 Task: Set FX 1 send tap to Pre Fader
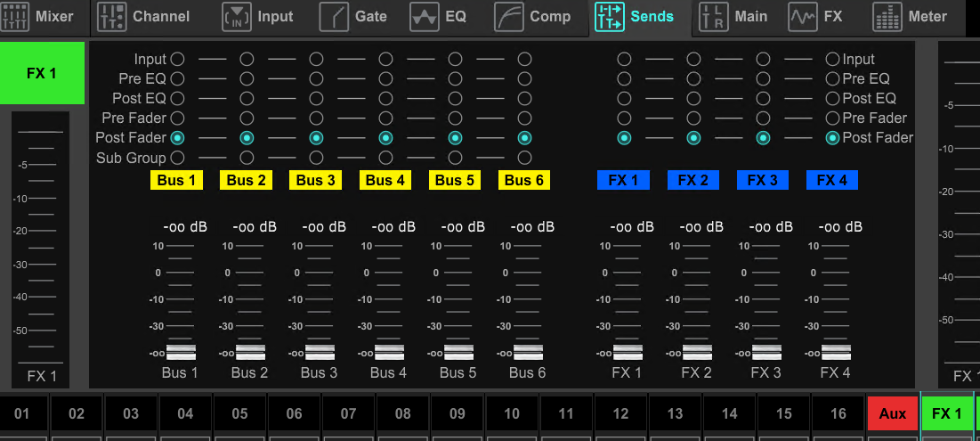tap(624, 118)
